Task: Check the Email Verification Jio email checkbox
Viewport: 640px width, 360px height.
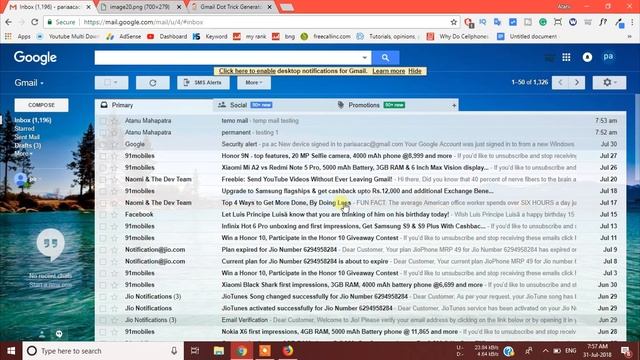Action: pyautogui.click(x=103, y=320)
